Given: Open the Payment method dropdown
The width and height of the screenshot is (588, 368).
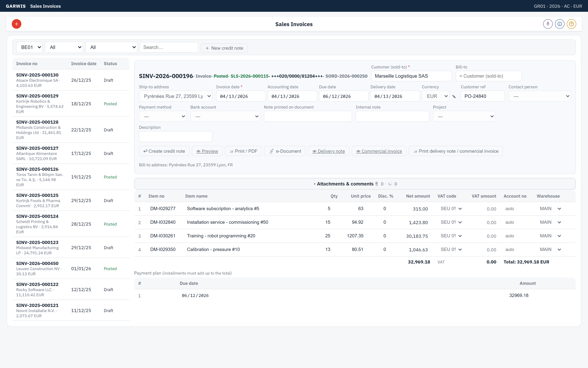Looking at the screenshot, I should coord(163,116).
